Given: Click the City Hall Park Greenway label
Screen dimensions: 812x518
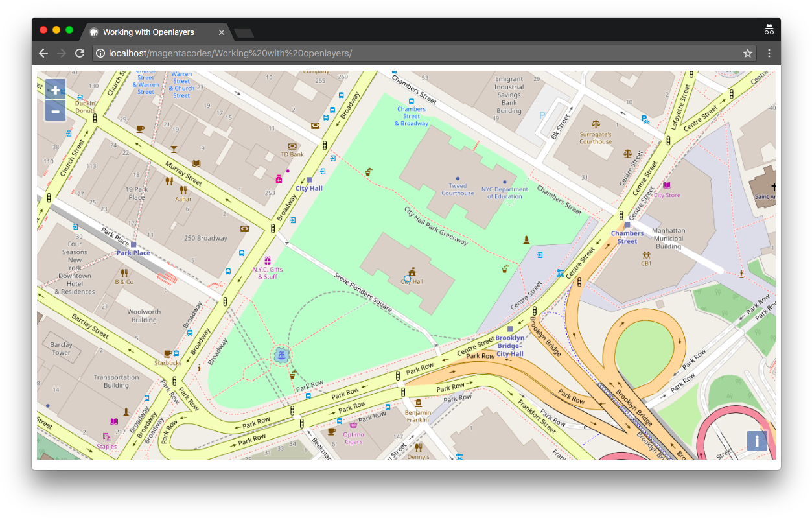Looking at the screenshot, I should pyautogui.click(x=435, y=226).
